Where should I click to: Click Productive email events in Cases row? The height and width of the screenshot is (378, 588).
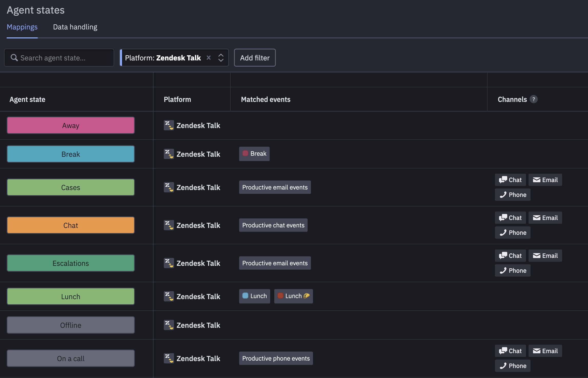coord(275,187)
